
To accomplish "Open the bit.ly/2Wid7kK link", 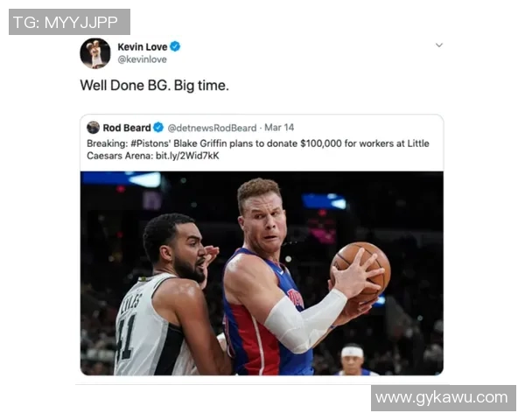I will [x=187, y=156].
